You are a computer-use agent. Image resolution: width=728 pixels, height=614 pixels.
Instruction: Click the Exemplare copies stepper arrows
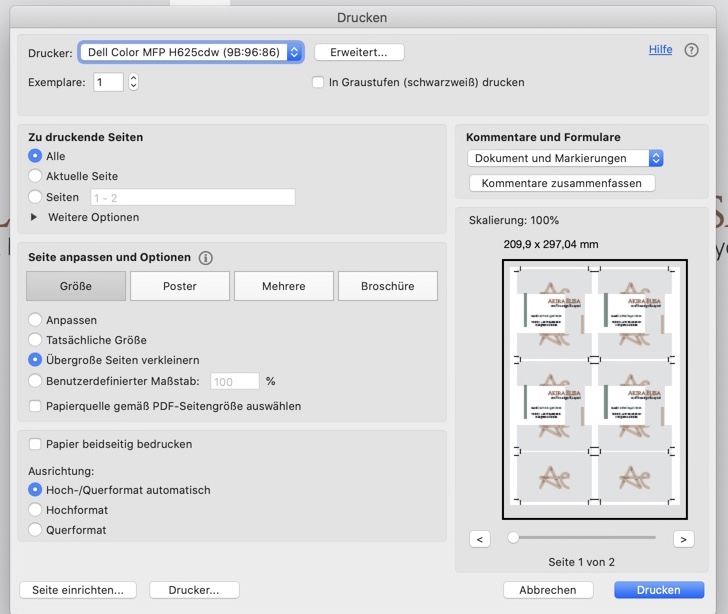point(134,82)
